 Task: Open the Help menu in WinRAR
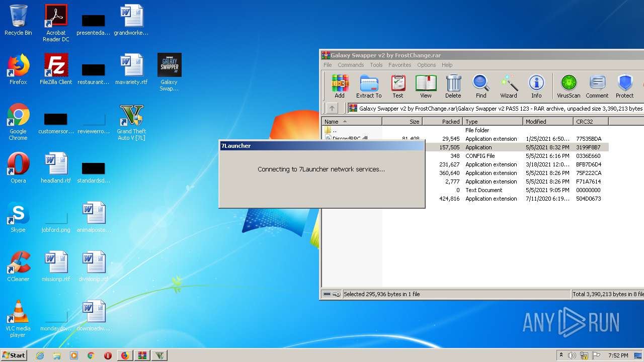tap(447, 65)
